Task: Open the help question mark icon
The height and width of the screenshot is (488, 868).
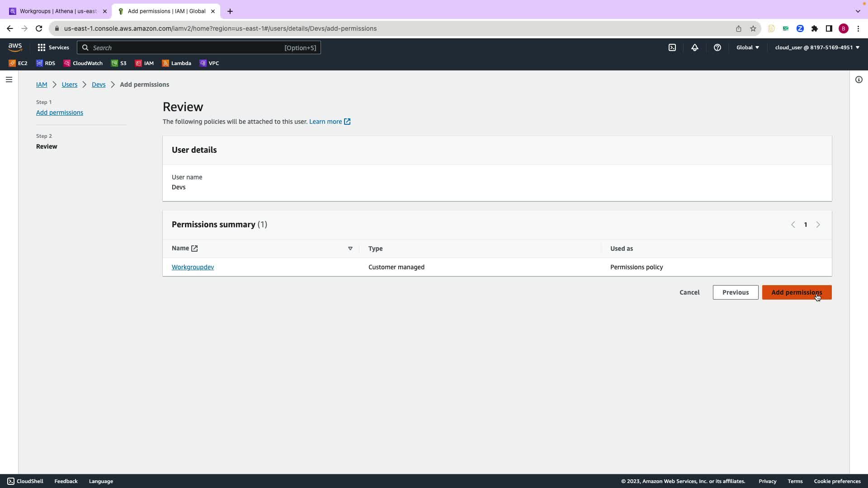Action: (717, 47)
